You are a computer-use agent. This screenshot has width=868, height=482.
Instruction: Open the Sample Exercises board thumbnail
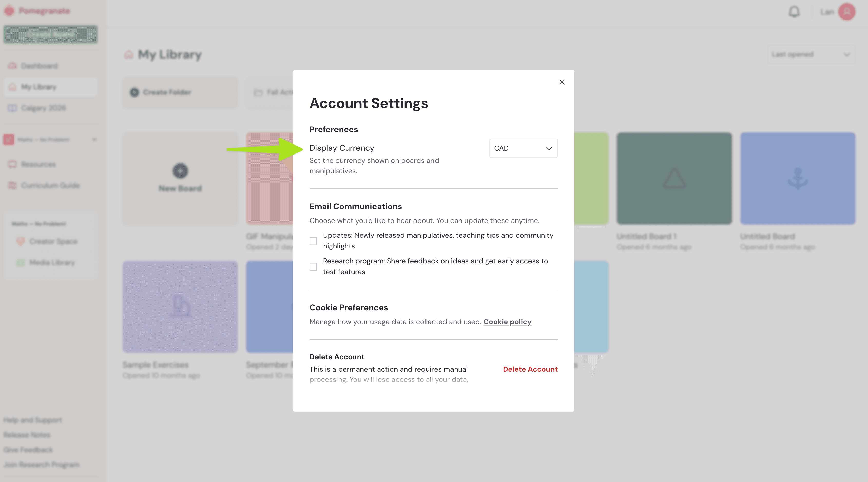tap(180, 307)
